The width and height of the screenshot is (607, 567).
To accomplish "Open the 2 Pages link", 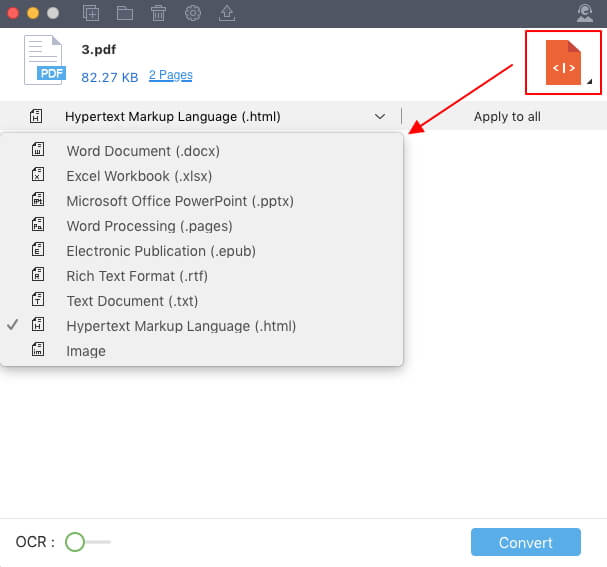I will pyautogui.click(x=170, y=75).
